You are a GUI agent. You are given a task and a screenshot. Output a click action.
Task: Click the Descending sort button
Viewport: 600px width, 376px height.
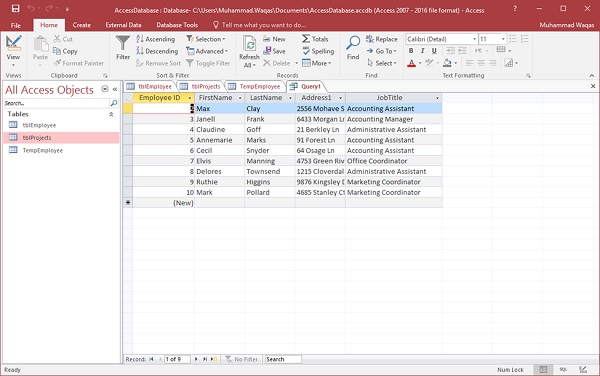(x=157, y=51)
